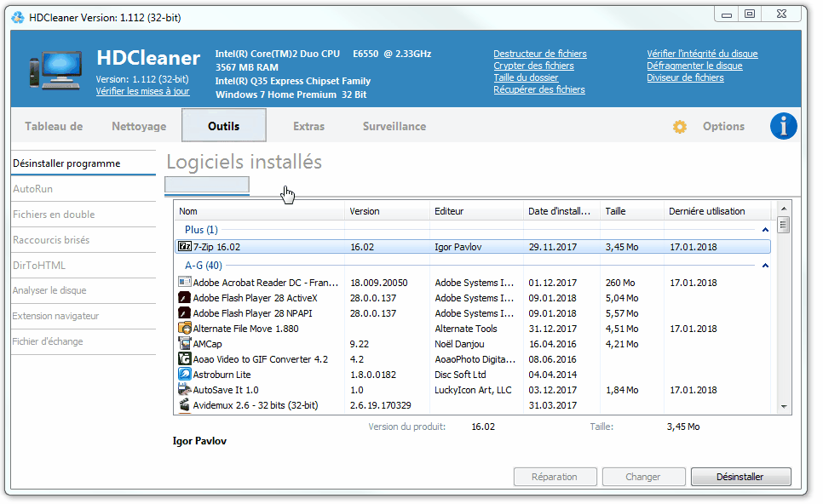Viewport: 823px width, 504px height.
Task: Click Défragmenter le disque link
Action: coord(694,66)
